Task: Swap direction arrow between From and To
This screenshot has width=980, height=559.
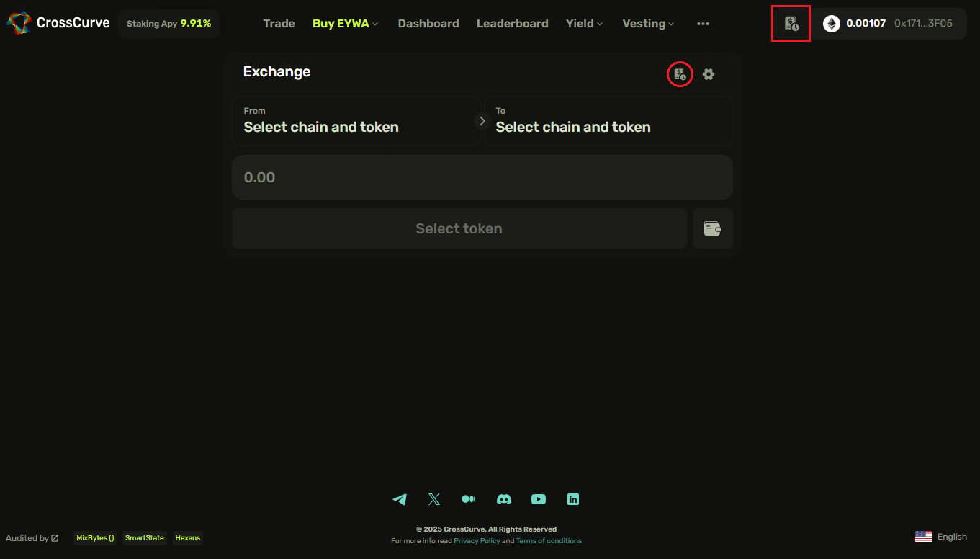Action: coord(482,121)
